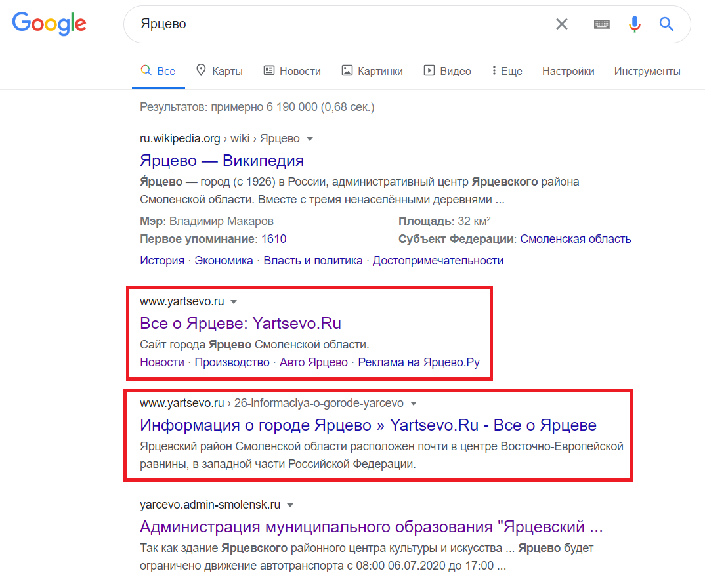Click the image icon beside Картинки

347,70
